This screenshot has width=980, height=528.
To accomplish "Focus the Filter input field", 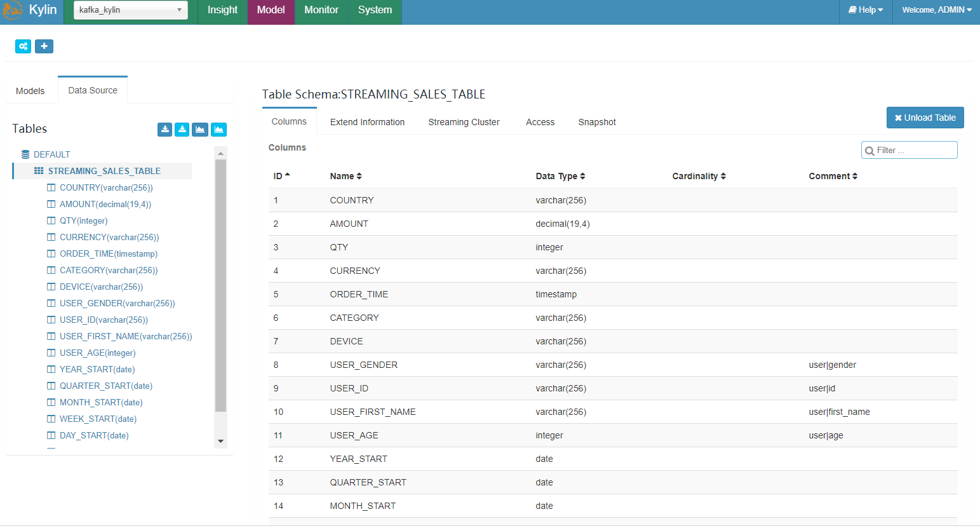I will pyautogui.click(x=910, y=150).
